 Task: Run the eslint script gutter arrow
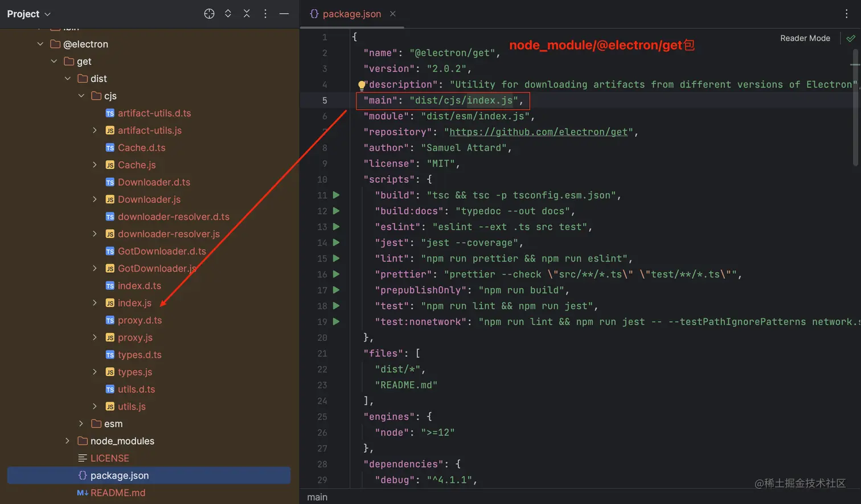(336, 227)
